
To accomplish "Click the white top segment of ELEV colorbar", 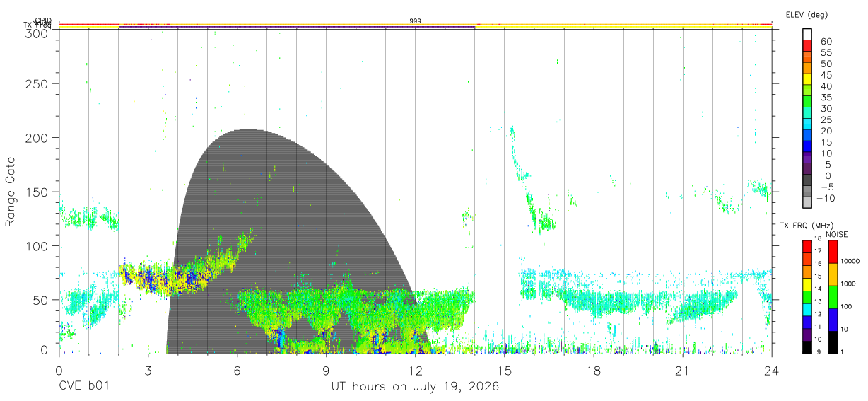I will pos(807,34).
